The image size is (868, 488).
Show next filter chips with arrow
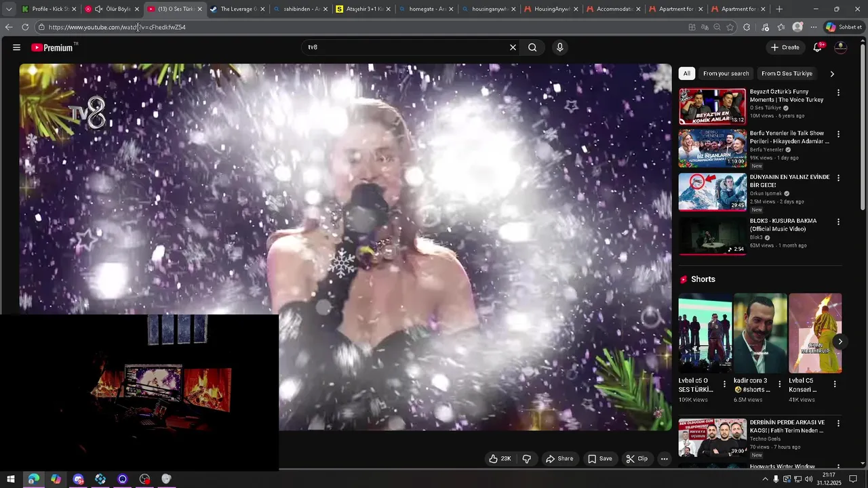832,73
